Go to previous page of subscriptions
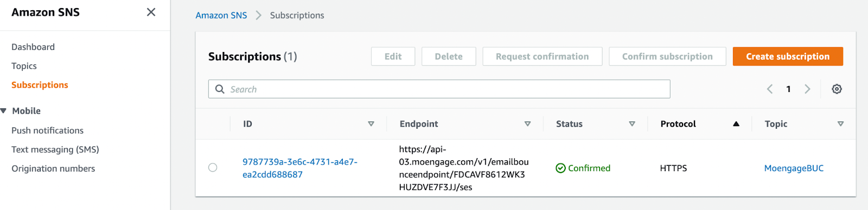Screen dimensions: 868x210 pos(769,89)
